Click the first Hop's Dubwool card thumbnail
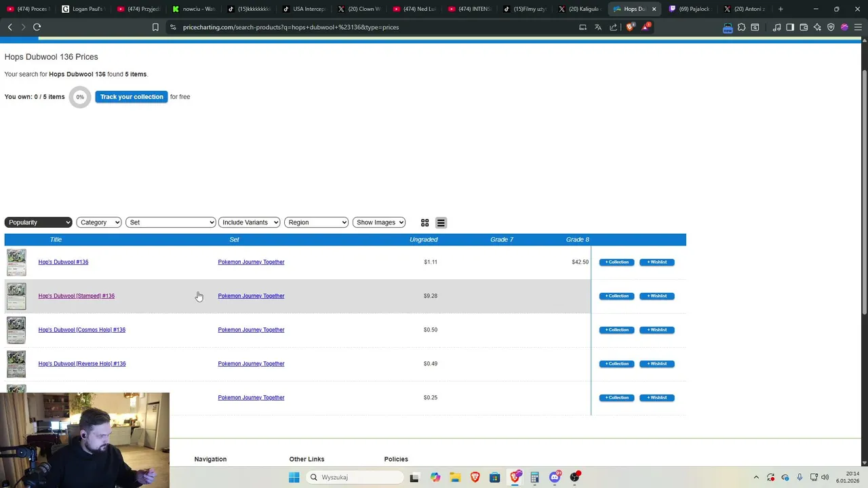Image resolution: width=868 pixels, height=488 pixels. (16, 262)
